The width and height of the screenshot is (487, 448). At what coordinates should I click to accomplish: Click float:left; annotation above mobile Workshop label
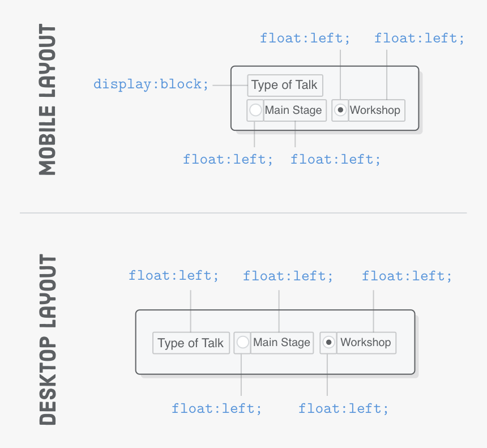point(419,39)
